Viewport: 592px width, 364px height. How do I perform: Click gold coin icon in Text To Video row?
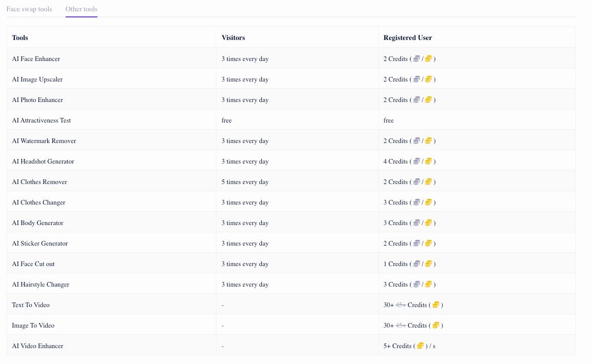436,305
